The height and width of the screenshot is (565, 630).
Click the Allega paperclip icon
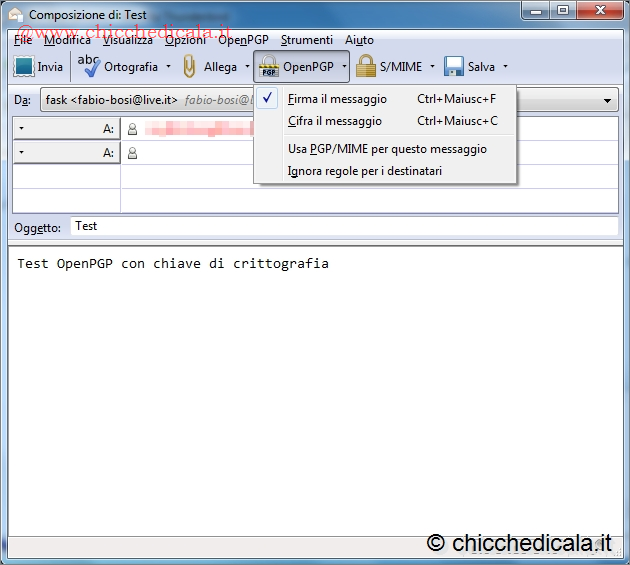click(x=189, y=67)
